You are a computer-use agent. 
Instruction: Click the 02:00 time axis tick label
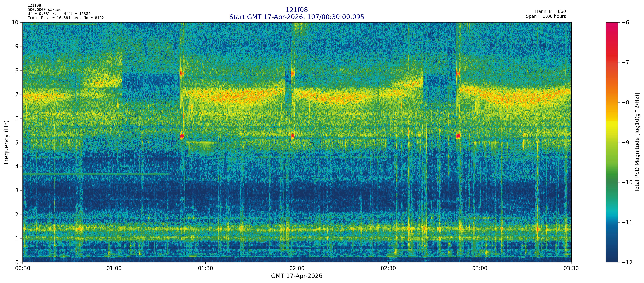tap(297, 269)
